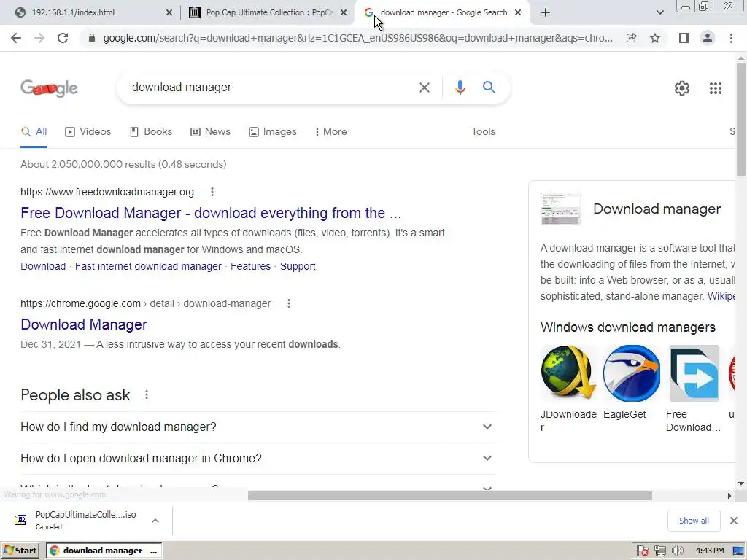This screenshot has width=747, height=560.
Task: Open People also ask options menu
Action: click(146, 394)
